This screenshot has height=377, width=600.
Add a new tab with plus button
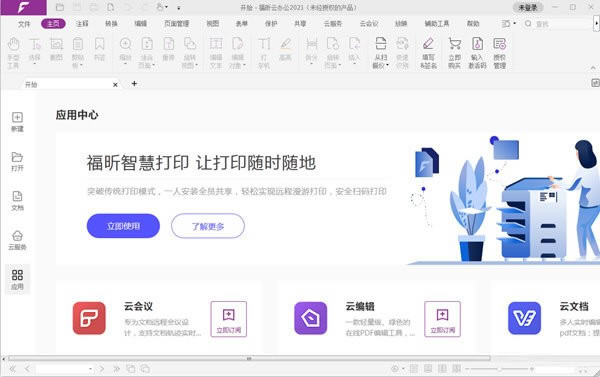click(x=134, y=83)
